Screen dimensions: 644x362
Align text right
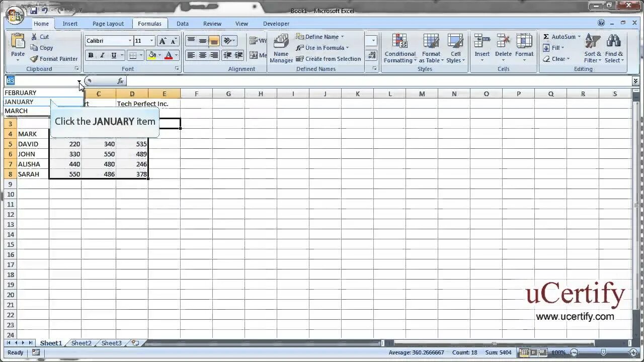(x=214, y=55)
